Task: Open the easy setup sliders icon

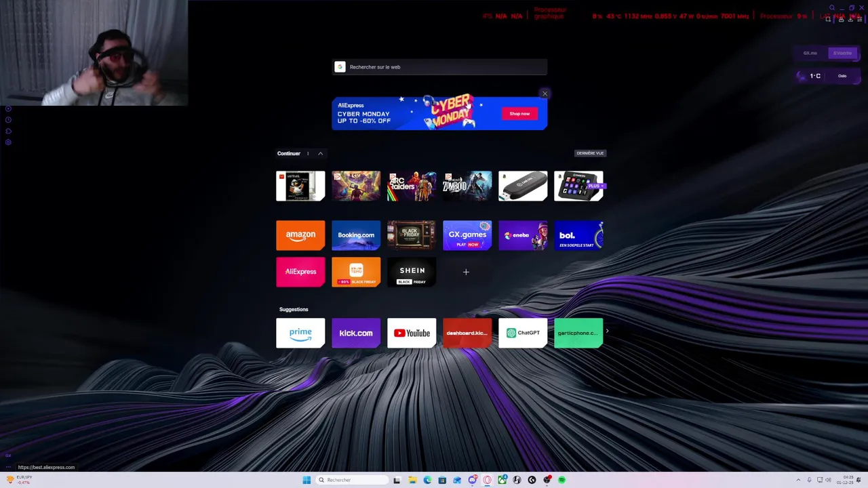Action: 860,20
